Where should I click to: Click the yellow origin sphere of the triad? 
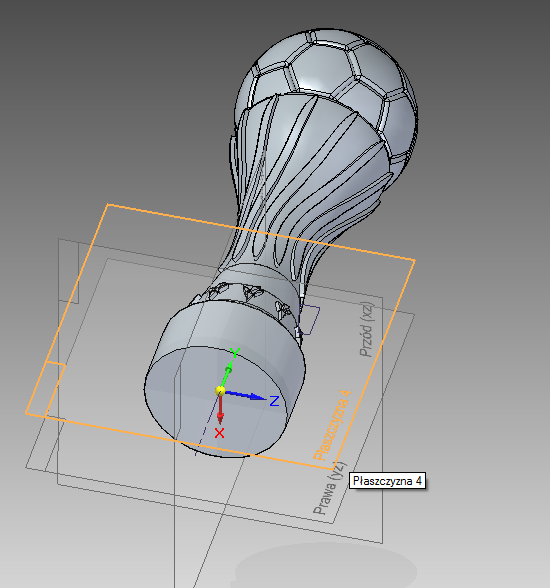coord(220,391)
